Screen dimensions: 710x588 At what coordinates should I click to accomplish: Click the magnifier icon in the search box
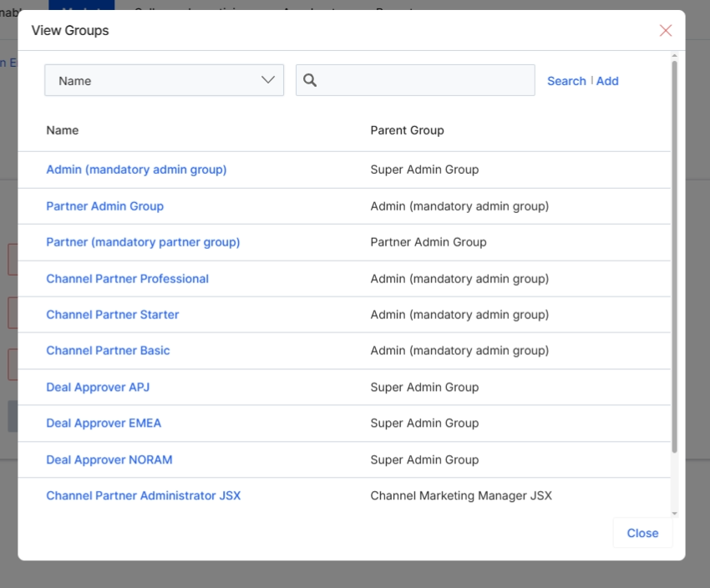coord(310,80)
